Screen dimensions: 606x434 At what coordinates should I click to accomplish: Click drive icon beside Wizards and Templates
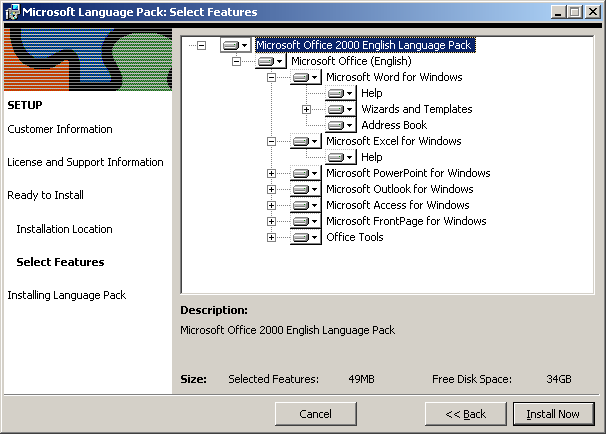pos(340,109)
